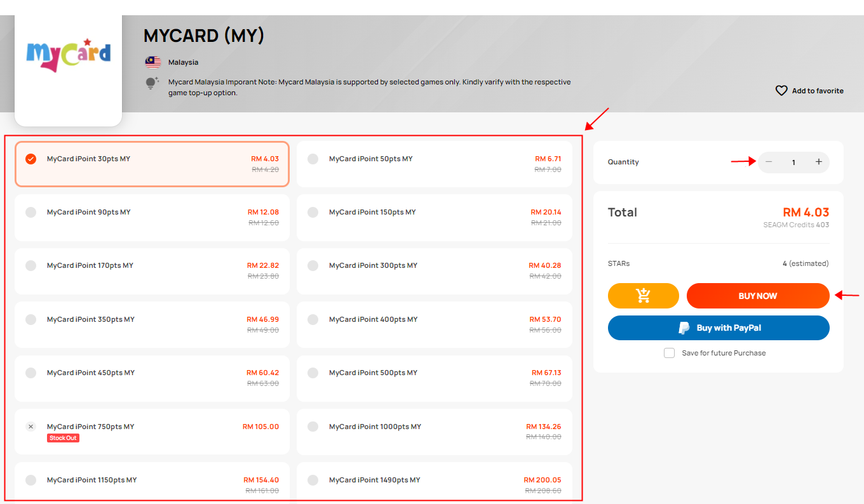Click the RM 105.00 price text
The image size is (864, 504).
coord(260,427)
